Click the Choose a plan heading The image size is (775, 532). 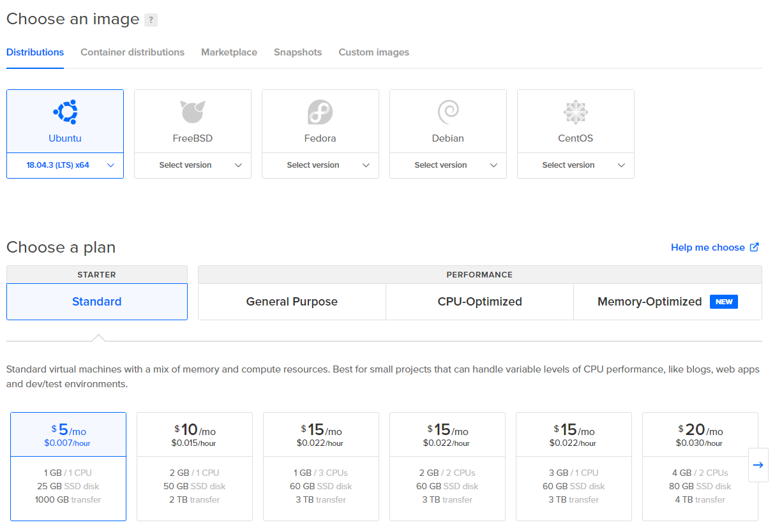pos(61,248)
